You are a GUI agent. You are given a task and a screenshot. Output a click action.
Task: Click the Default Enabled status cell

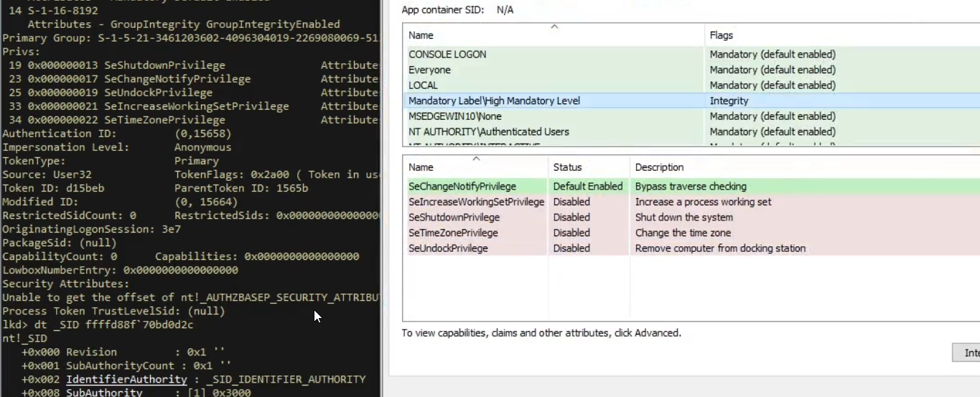coord(588,187)
